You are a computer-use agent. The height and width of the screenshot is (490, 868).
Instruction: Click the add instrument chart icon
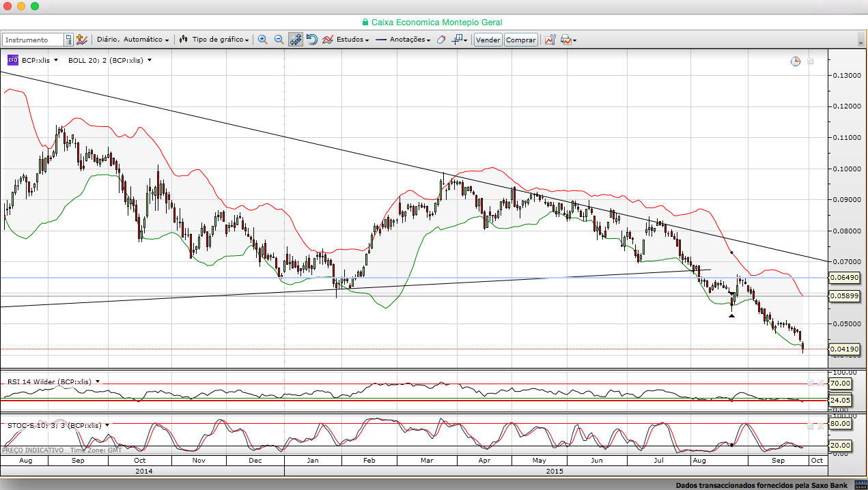pyautogui.click(x=82, y=40)
